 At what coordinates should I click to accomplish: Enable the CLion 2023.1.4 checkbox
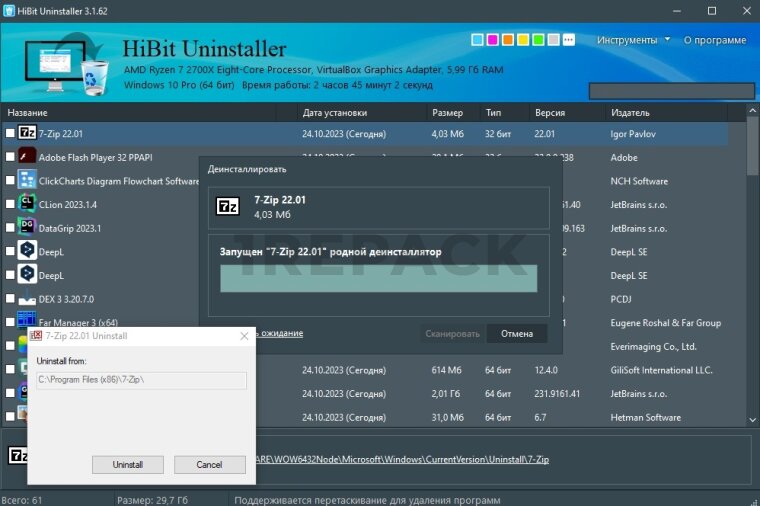pos(10,204)
